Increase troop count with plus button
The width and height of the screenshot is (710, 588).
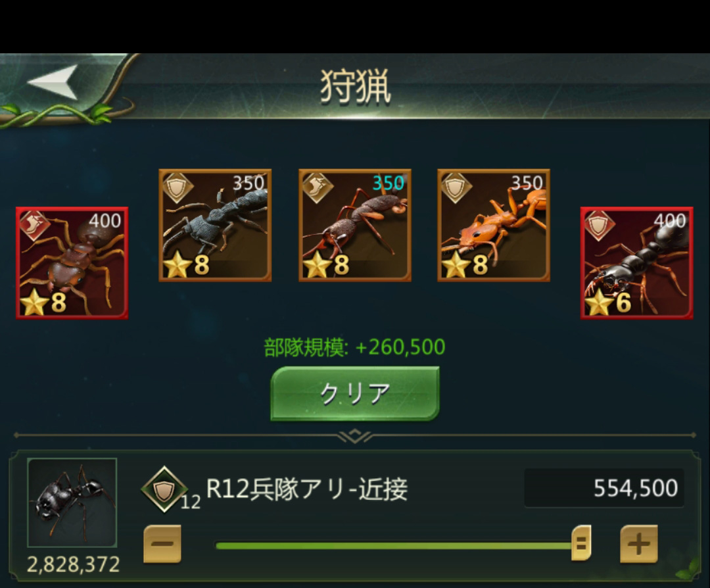pyautogui.click(x=638, y=544)
